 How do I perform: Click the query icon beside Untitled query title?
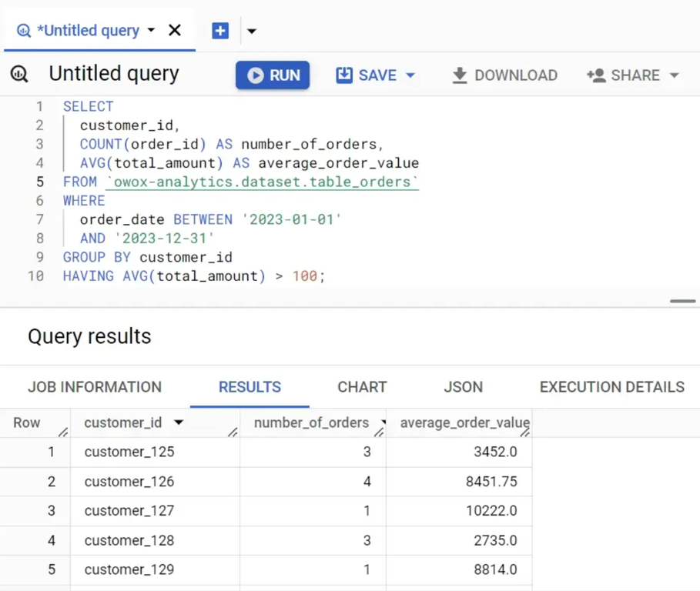19,74
